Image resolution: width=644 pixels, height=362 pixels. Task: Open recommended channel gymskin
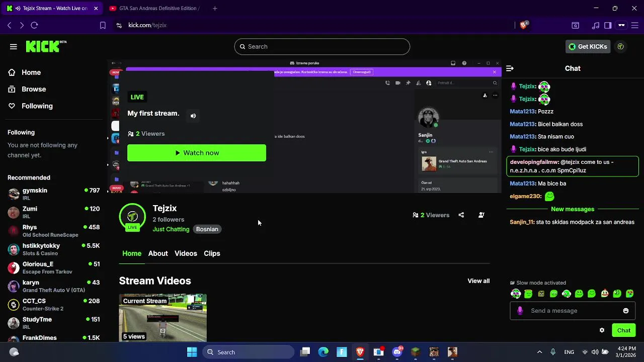[x=54, y=194]
